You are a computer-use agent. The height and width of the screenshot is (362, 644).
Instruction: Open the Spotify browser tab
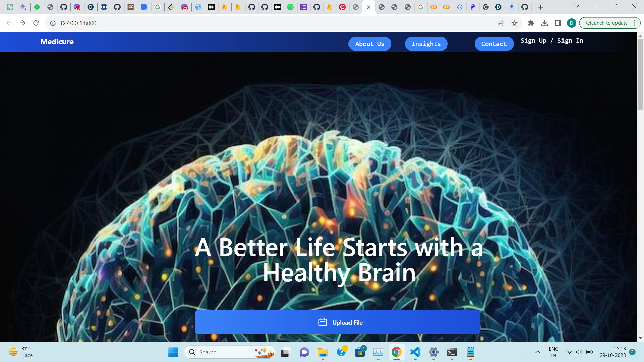(290, 7)
